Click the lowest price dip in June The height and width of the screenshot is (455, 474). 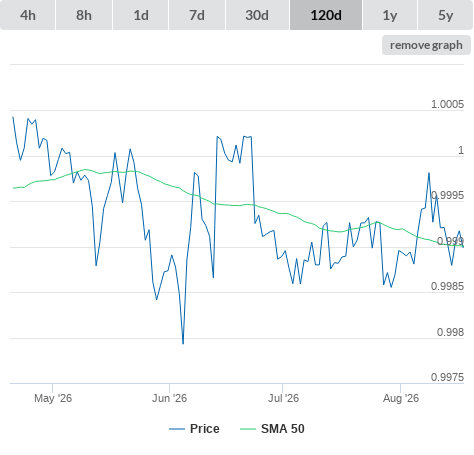pyautogui.click(x=183, y=343)
